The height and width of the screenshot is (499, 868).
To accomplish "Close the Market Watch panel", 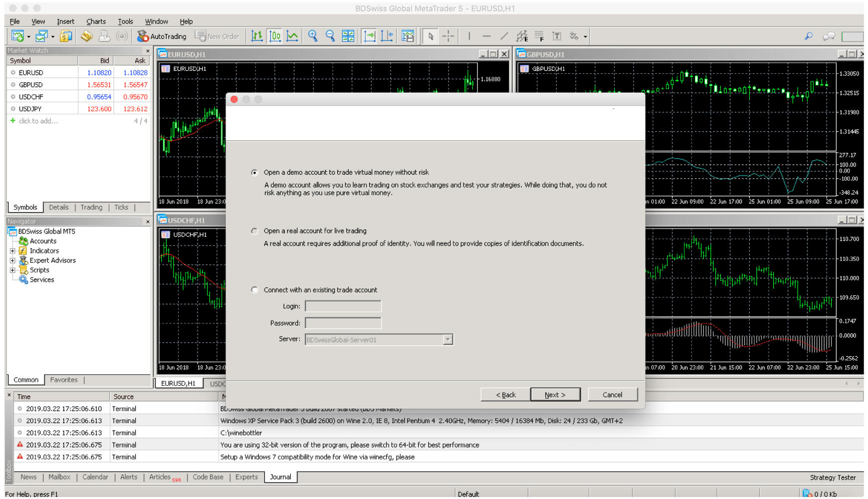I will click(x=148, y=51).
